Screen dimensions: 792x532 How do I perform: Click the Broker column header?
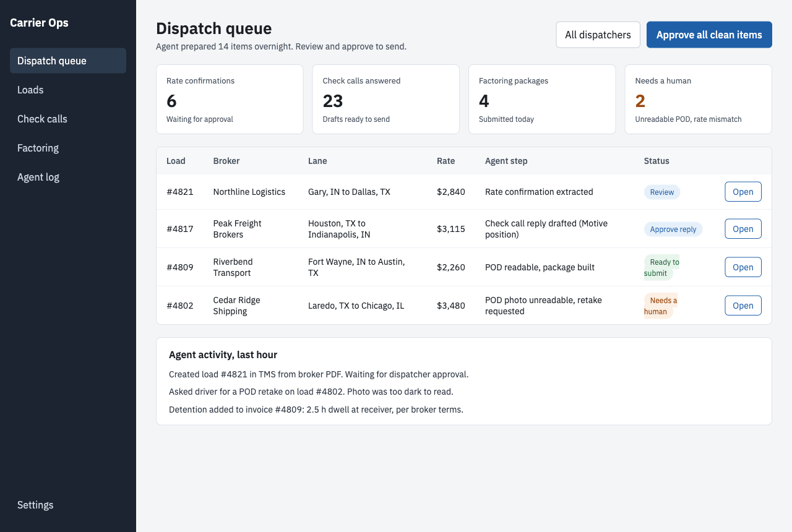click(226, 161)
